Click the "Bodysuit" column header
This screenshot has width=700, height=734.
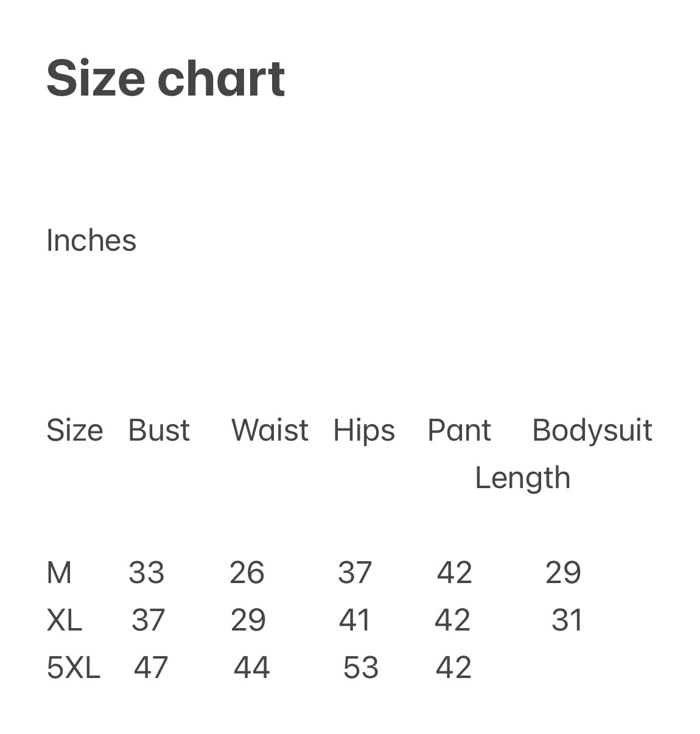(x=592, y=430)
